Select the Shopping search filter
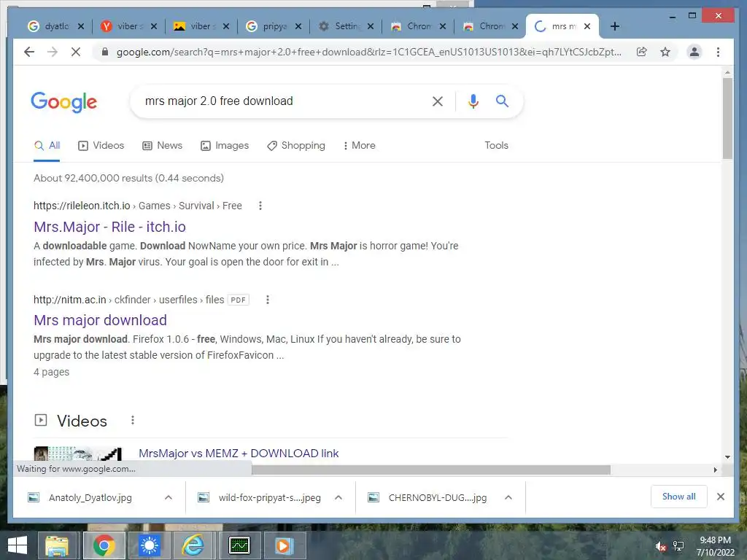This screenshot has width=747, height=560. pos(296,145)
